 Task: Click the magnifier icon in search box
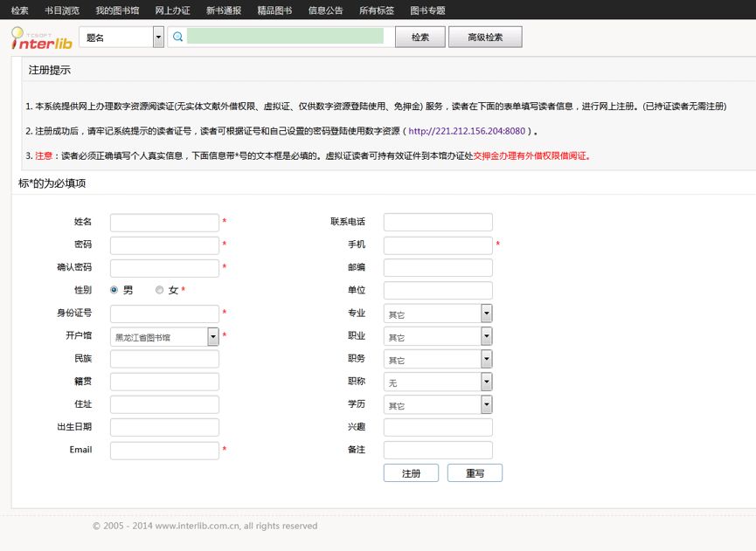pos(178,37)
